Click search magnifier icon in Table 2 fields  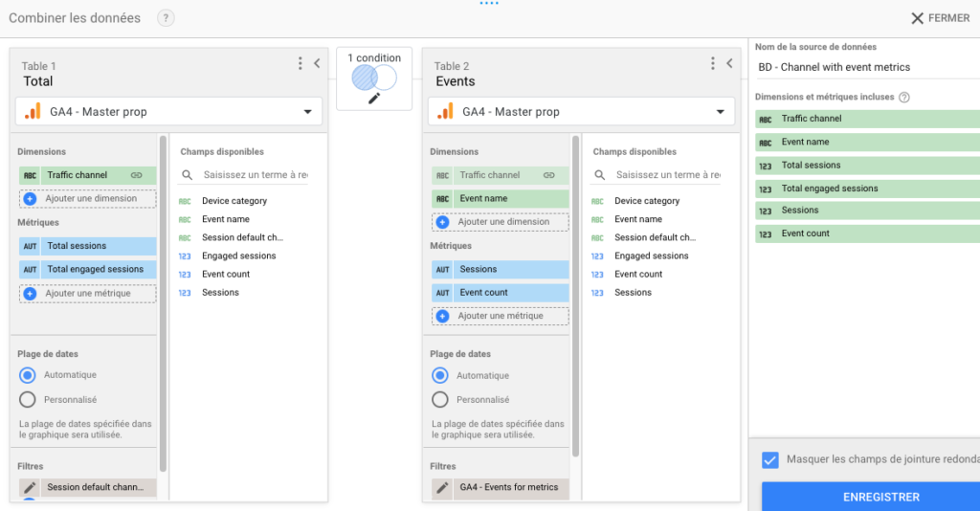(x=599, y=175)
